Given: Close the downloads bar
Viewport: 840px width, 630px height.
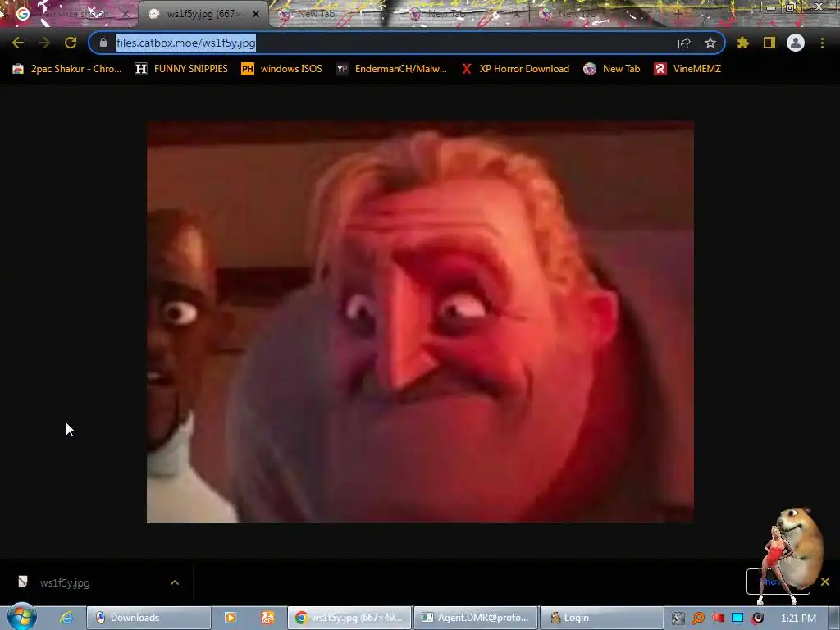Looking at the screenshot, I should click(825, 582).
